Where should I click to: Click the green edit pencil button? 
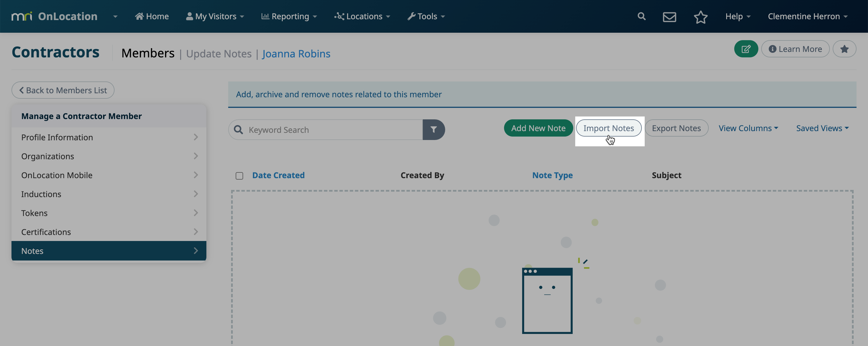tap(746, 49)
